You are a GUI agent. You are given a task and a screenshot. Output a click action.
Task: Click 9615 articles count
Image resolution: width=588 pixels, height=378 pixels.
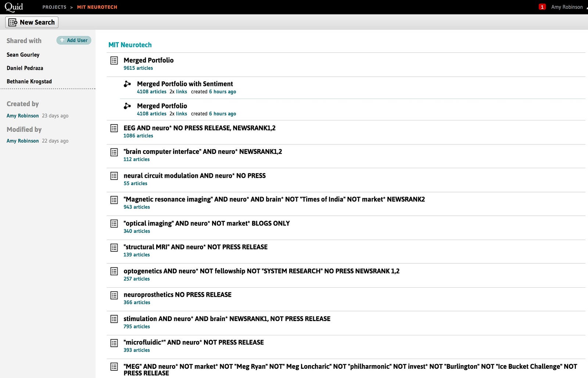click(138, 68)
